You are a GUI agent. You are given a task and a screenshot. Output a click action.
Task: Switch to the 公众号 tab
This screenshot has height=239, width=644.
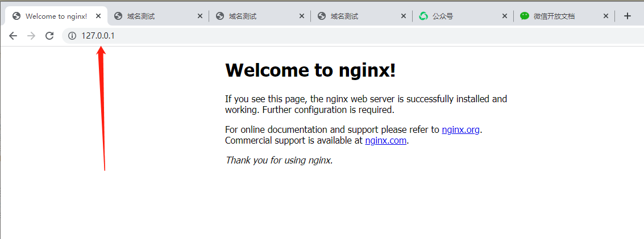(464, 16)
